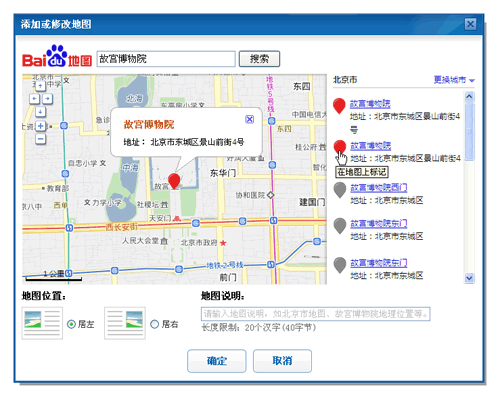Choose the right-aligned layout thumbnail
This screenshot has width=500, height=399.
125,323
